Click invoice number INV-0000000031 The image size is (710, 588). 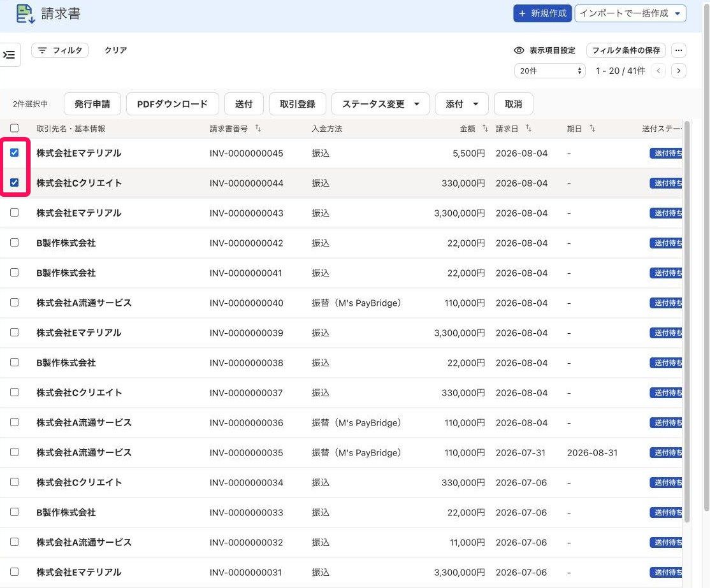point(245,573)
